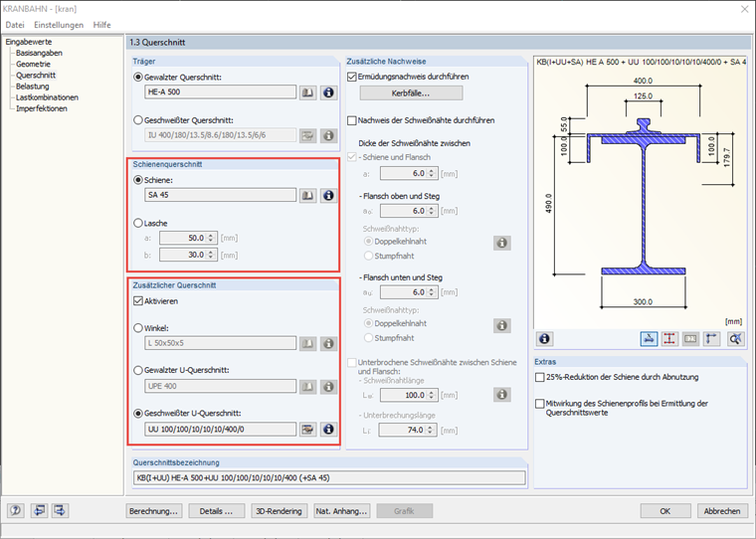This screenshot has width=756, height=539.
Task: Click the Berechnung... button
Action: (154, 511)
